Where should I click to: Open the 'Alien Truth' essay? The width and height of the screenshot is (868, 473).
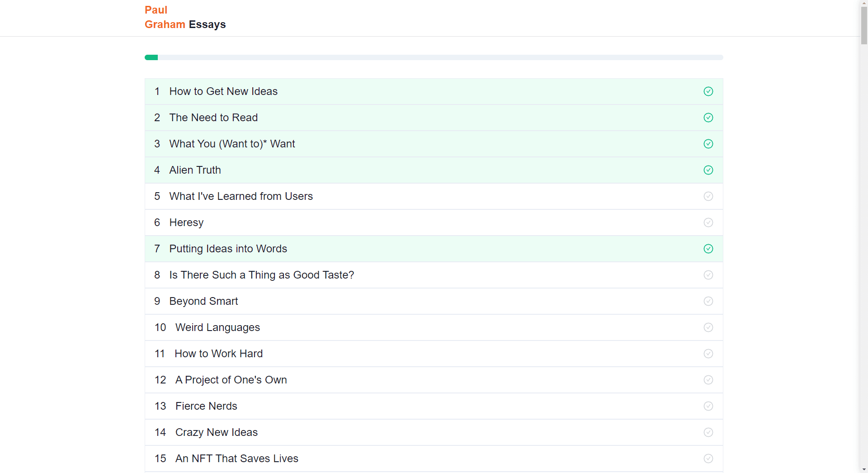(x=195, y=170)
